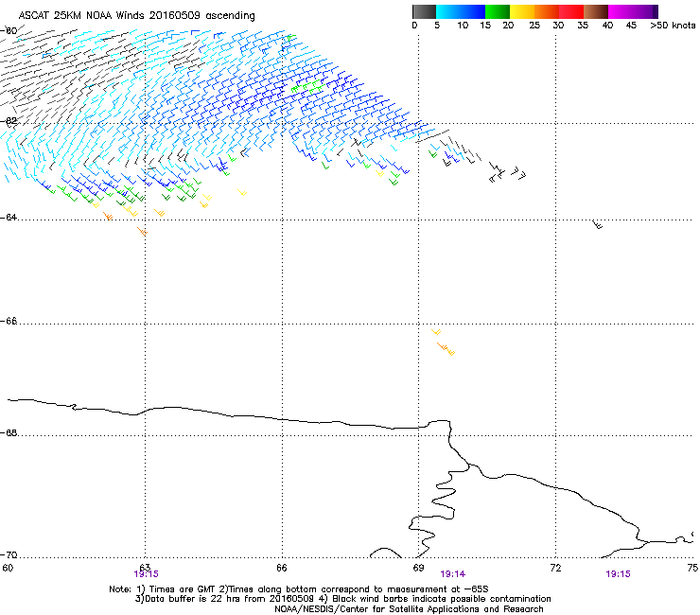The image size is (700, 615).
Task: Click the "60" longitude label on the bottom axis
Action: 8,568
